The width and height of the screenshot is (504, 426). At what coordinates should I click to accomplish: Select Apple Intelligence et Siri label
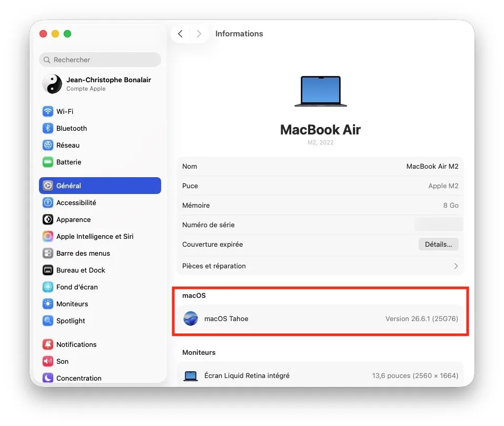coord(95,237)
